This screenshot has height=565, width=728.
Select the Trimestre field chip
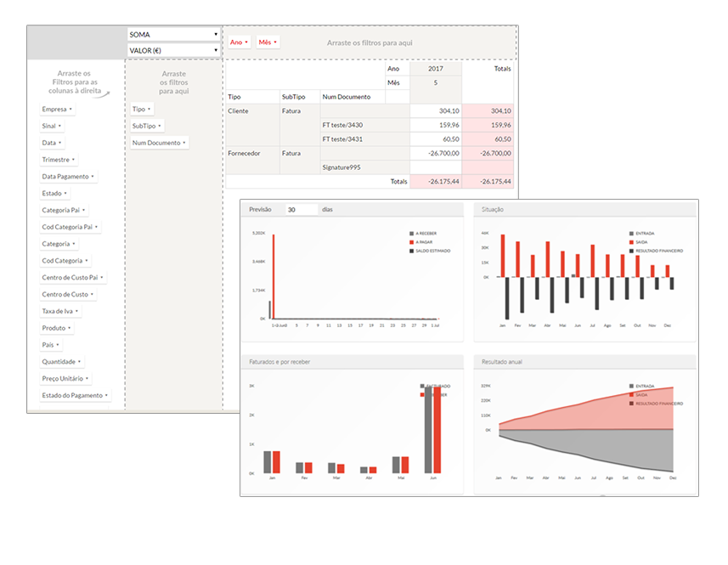coord(59,160)
